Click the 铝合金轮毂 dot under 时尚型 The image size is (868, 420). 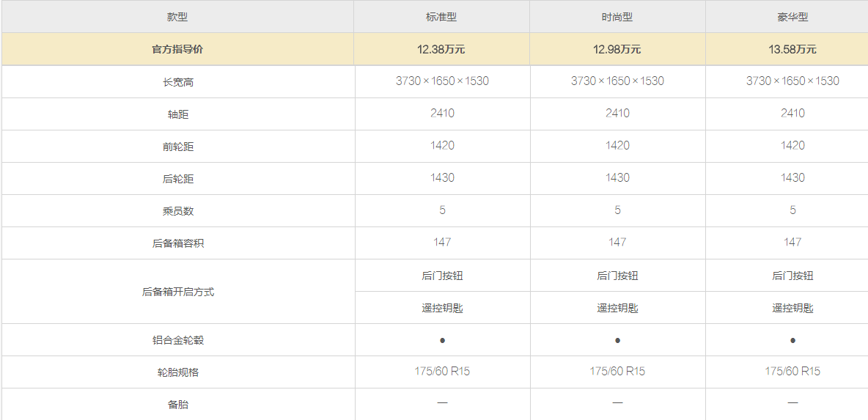[x=618, y=340]
